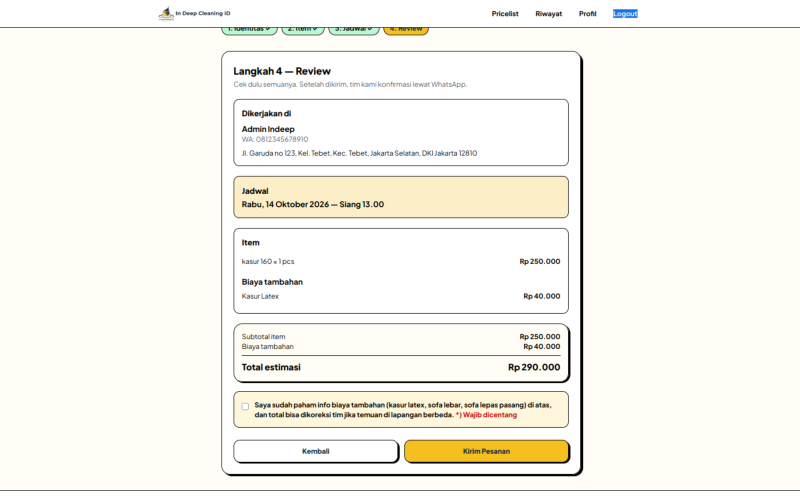This screenshot has height=500, width=800.
Task: Open the Pricelist page
Action: click(505, 14)
